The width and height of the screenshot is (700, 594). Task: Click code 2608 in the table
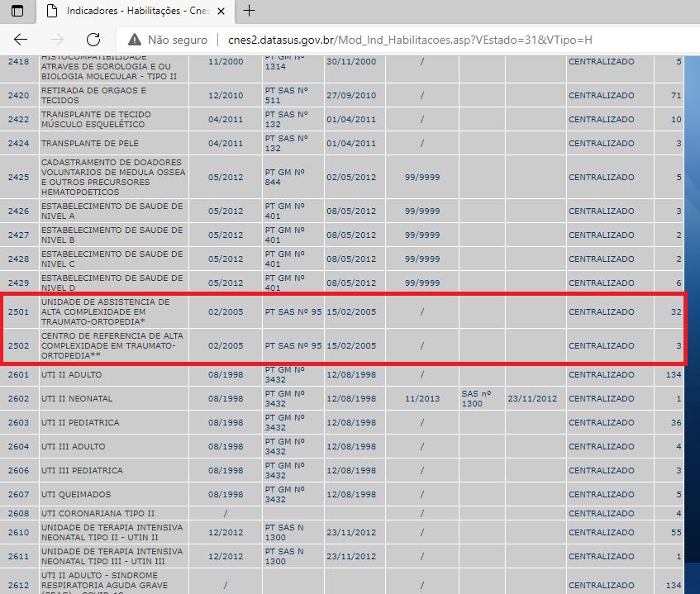pos(18,514)
